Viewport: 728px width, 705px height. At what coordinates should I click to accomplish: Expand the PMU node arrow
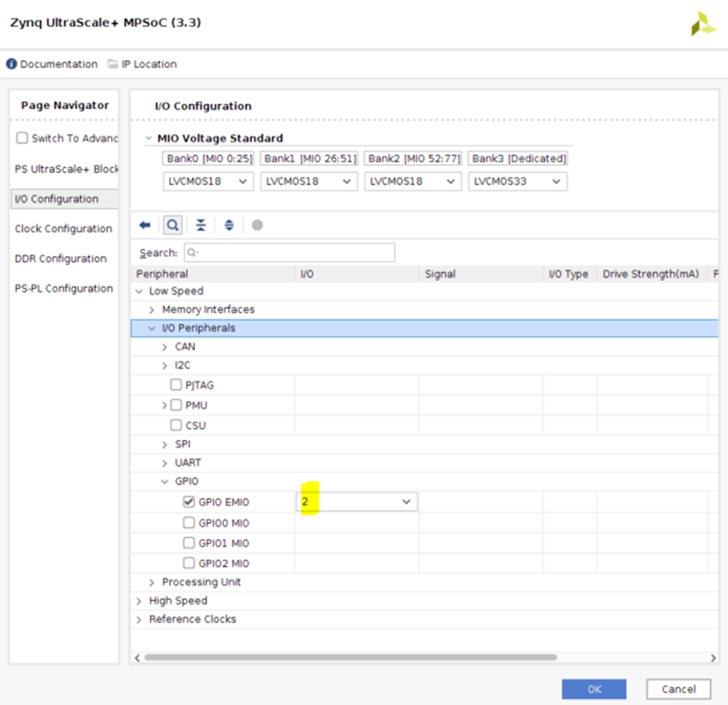point(164,406)
